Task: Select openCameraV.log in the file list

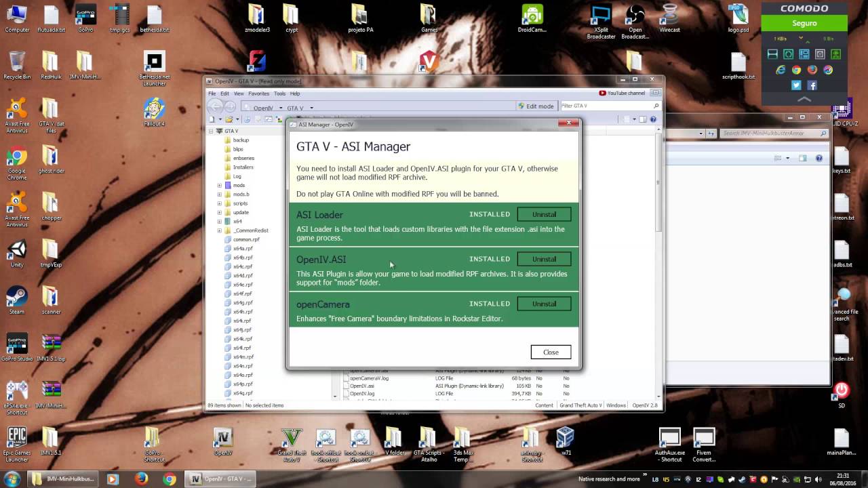Action: point(368,378)
